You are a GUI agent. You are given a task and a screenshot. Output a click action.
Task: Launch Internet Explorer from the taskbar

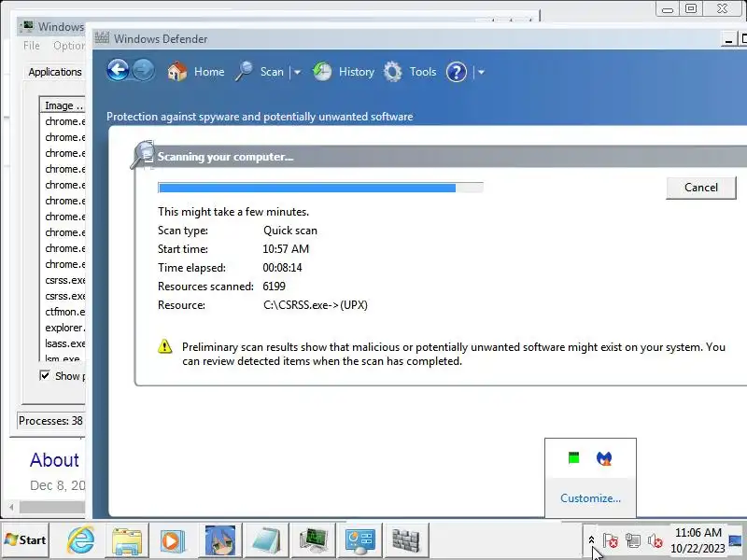click(x=80, y=540)
